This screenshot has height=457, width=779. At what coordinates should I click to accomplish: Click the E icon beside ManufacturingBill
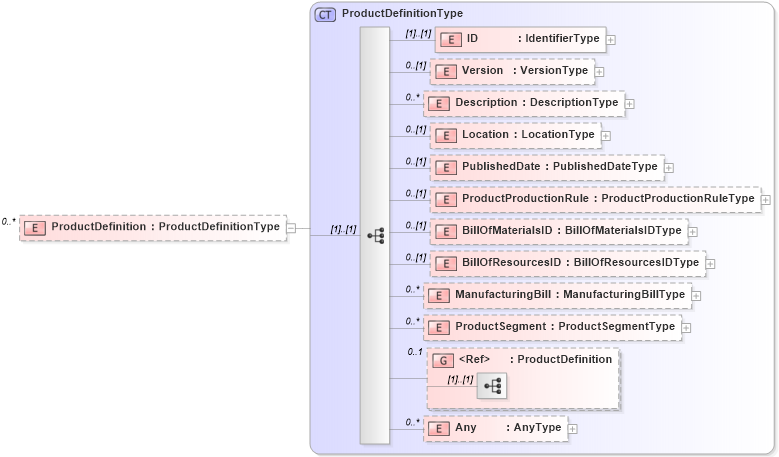(x=439, y=296)
